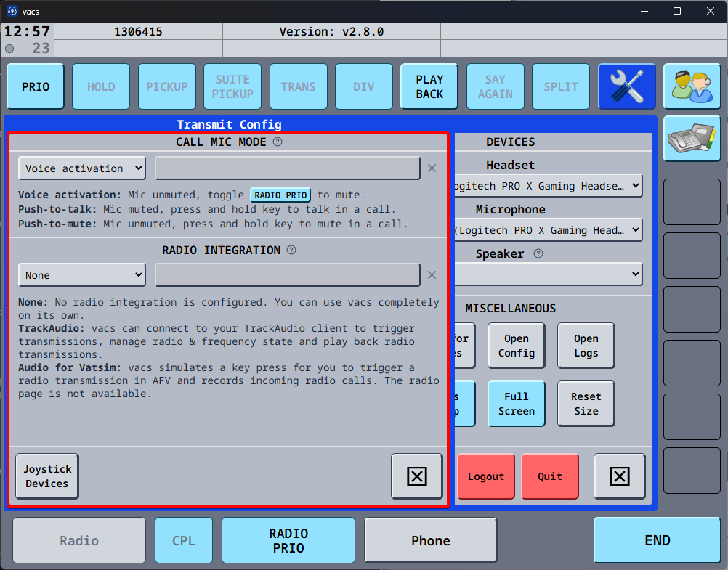Open the Voice activation mic mode dropdown
Image resolution: width=728 pixels, height=570 pixels.
pyautogui.click(x=82, y=168)
